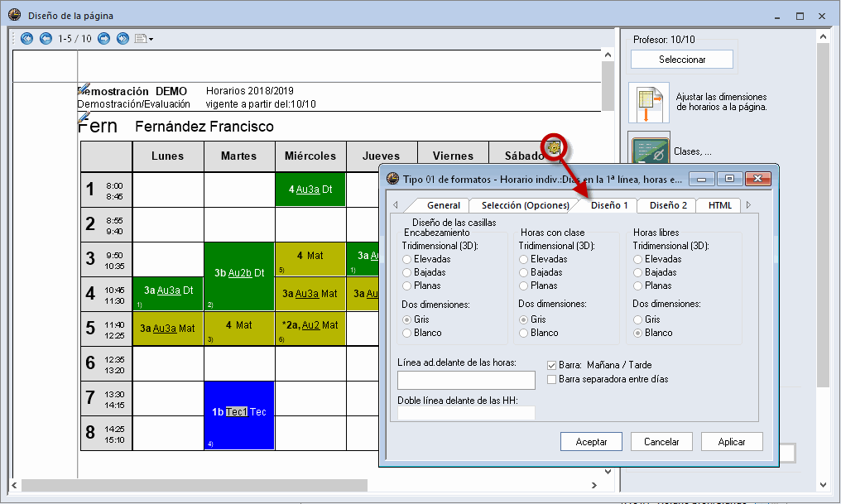Click pencil edit icon beside Demostración header
Screen dimensions: 841x504
[x=84, y=88]
